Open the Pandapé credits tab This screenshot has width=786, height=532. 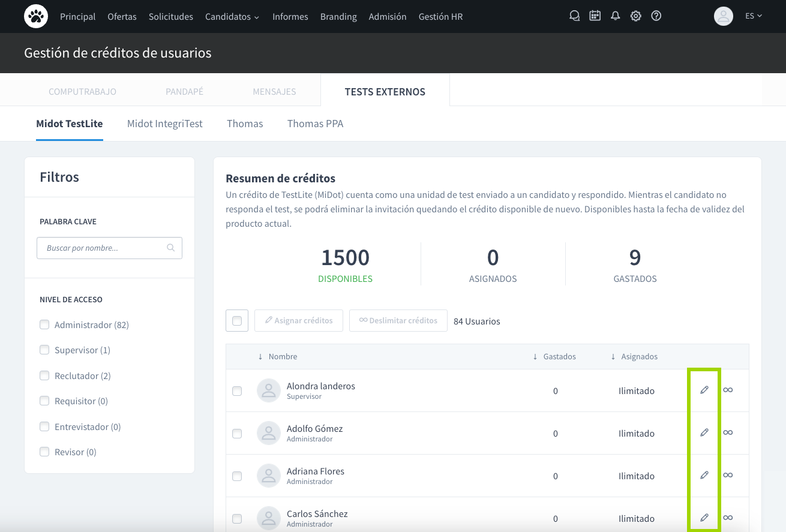(x=184, y=92)
